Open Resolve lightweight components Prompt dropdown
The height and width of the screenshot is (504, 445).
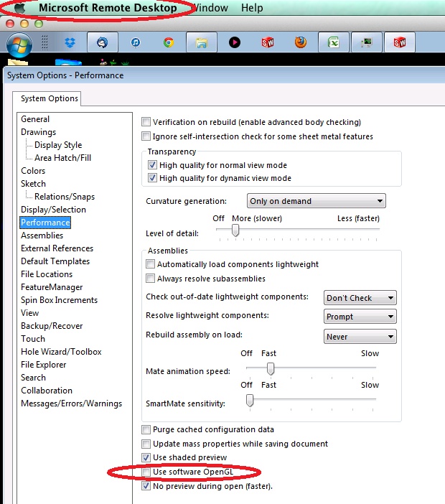pyautogui.click(x=360, y=317)
